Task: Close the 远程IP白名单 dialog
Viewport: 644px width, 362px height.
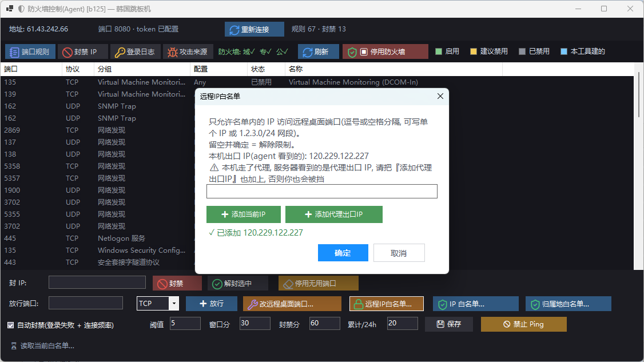Action: pyautogui.click(x=440, y=96)
